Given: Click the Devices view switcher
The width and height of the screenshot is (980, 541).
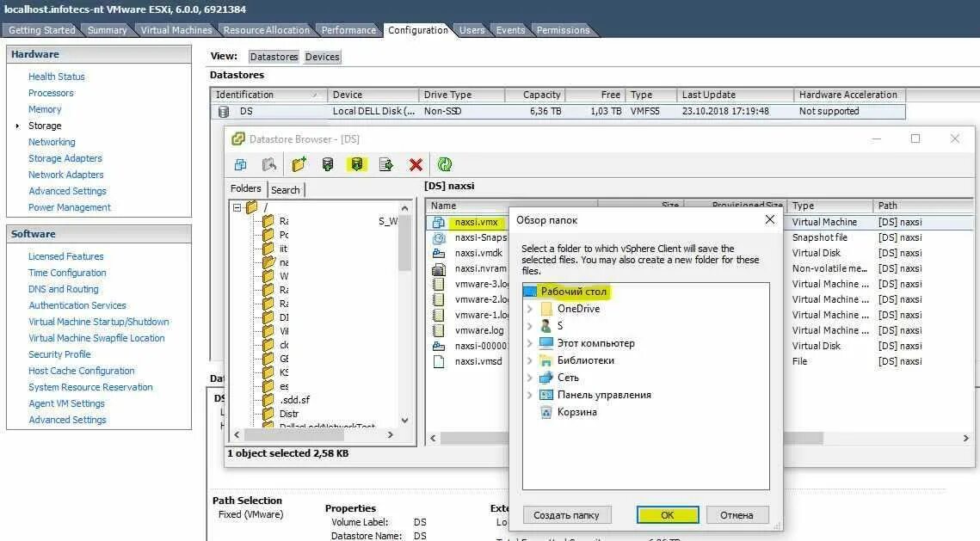Looking at the screenshot, I should coord(322,55).
